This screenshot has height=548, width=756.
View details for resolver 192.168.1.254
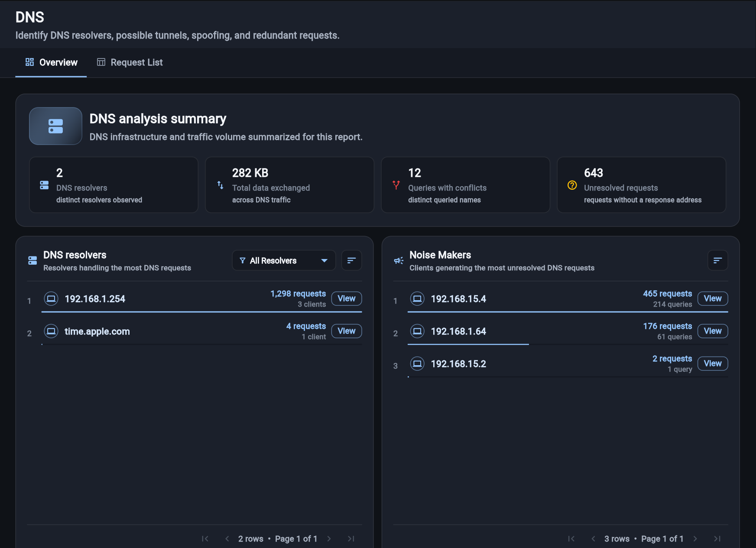tap(347, 298)
